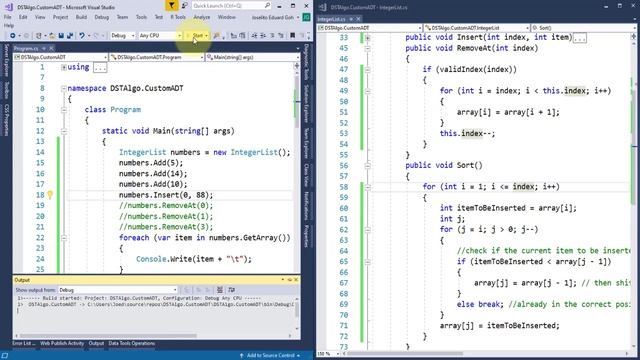Select the IntegerList.cs editor tab

click(331, 19)
